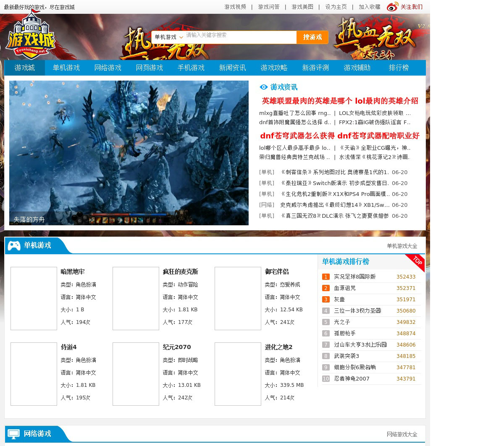Open ranked game 过山车大亨3水上乐园
504x446 pixels.
[x=360, y=344]
